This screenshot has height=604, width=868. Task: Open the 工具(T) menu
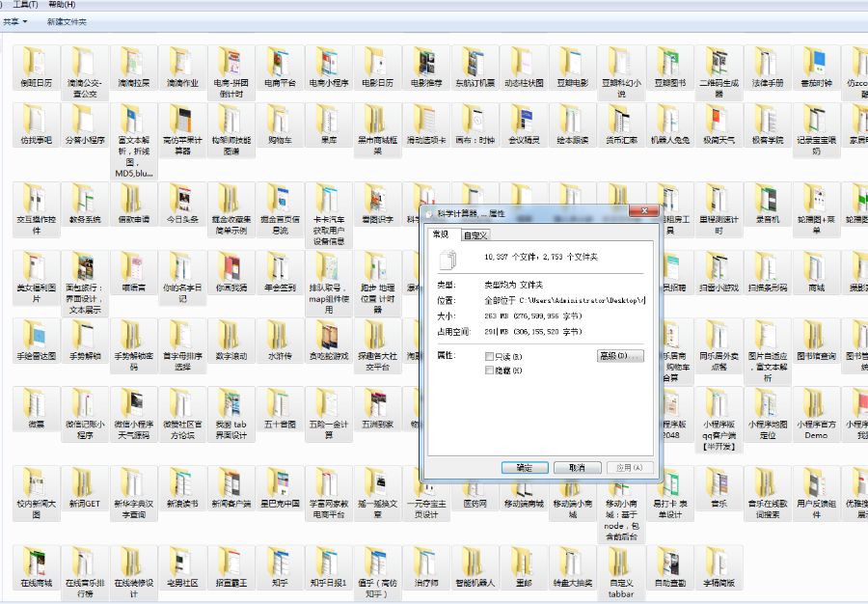click(26, 5)
